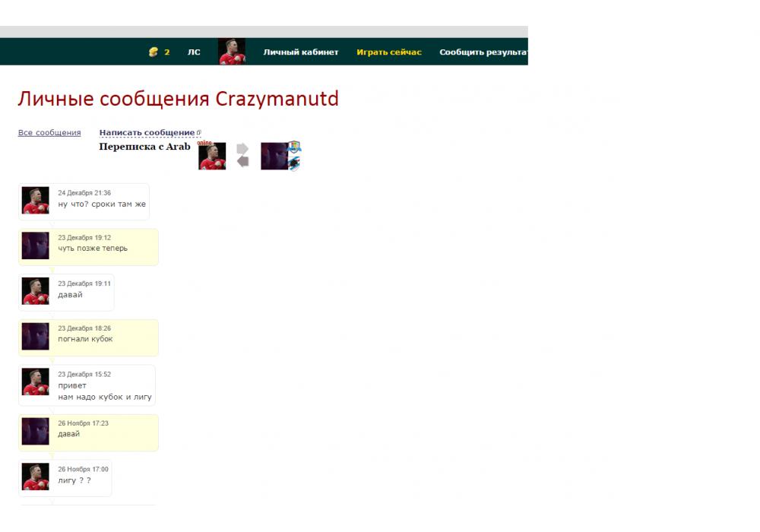Click the coin count 2 in navbar

(166, 52)
